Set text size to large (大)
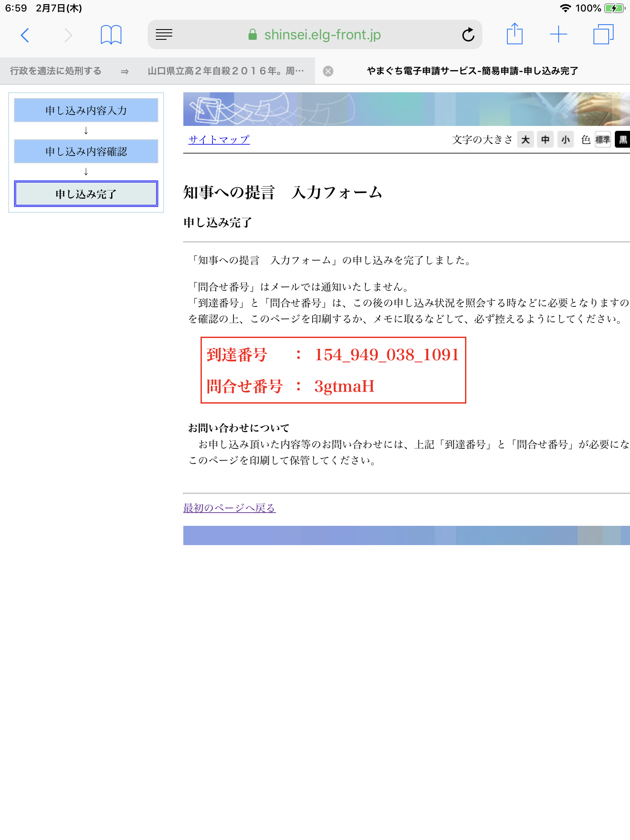 525,140
